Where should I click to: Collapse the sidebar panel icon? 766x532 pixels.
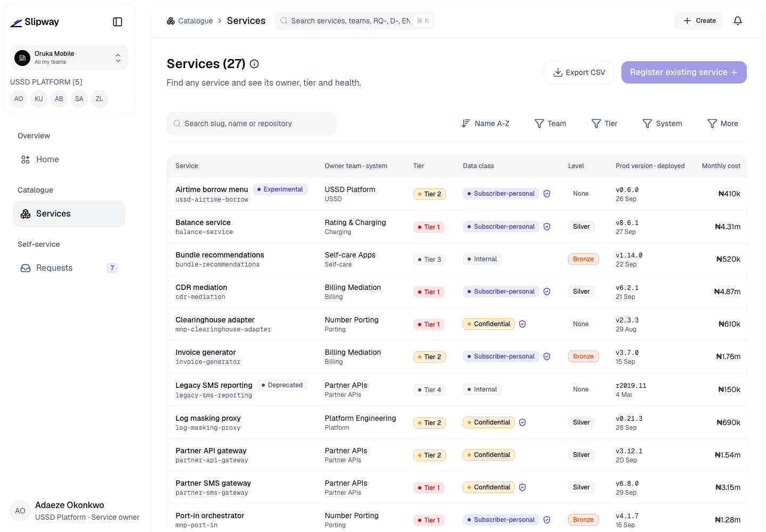[x=118, y=22]
